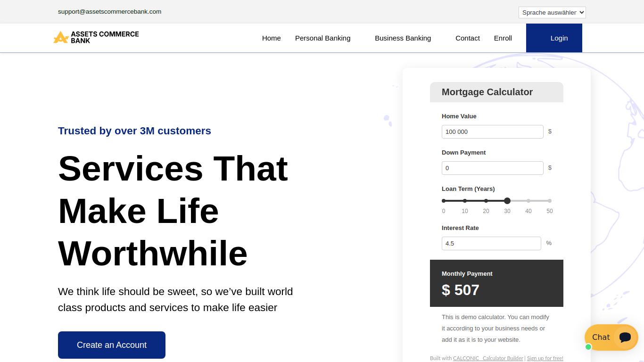Screen dimensions: 644x362
Task: Open the Contact page
Action: [468, 38]
